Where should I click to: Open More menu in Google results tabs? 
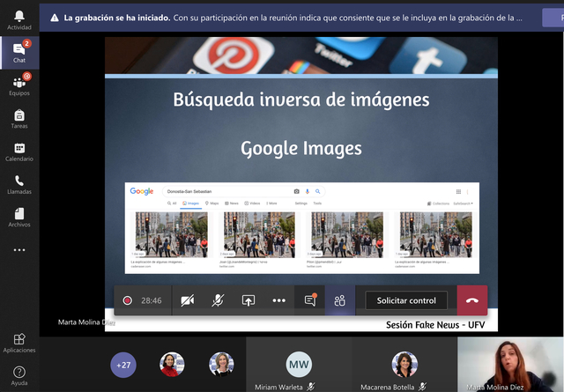pos(271,203)
